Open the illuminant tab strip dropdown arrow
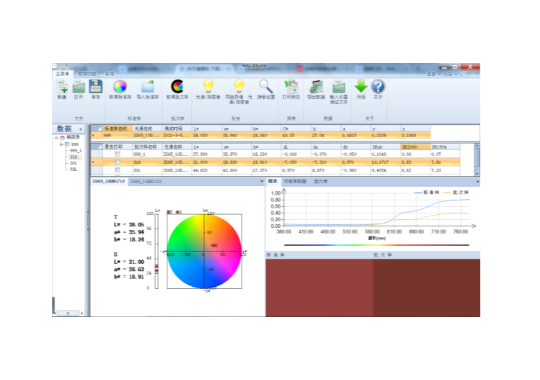The height and width of the screenshot is (380, 540). (261, 181)
